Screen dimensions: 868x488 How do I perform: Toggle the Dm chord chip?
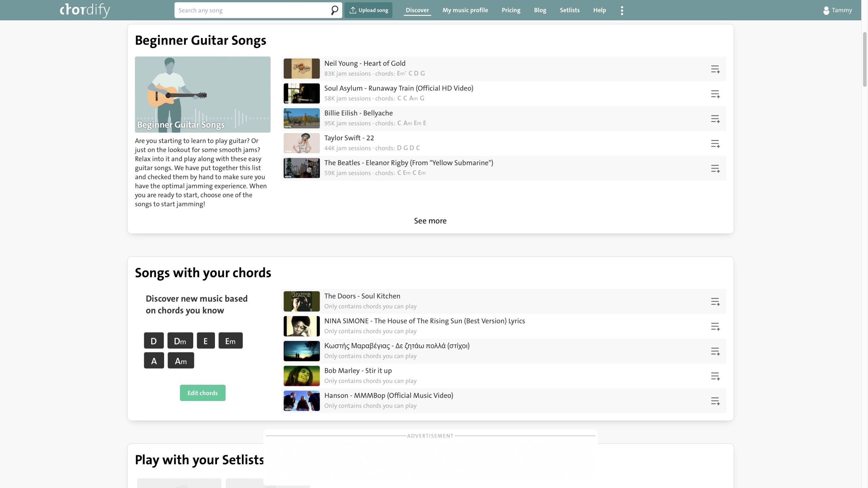click(180, 341)
